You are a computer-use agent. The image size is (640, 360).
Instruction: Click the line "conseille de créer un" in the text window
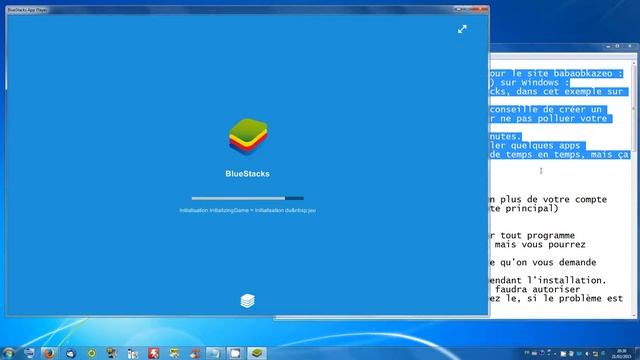[546, 109]
